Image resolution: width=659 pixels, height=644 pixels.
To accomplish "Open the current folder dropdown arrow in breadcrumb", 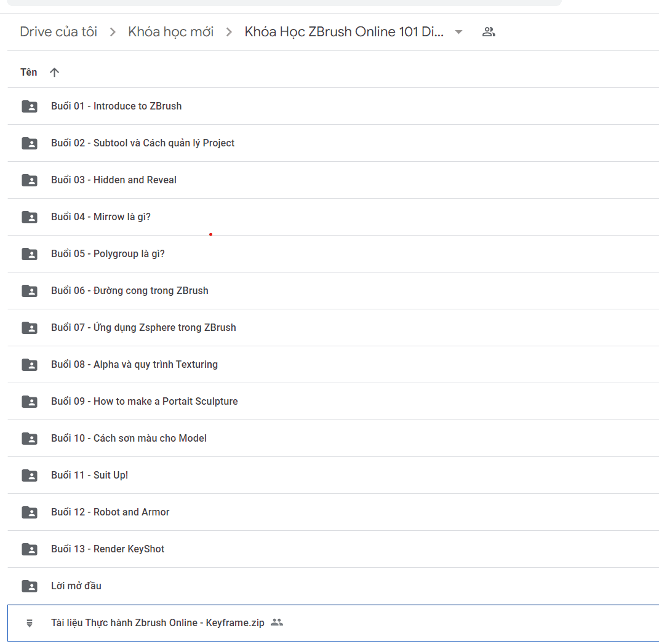I will [458, 32].
